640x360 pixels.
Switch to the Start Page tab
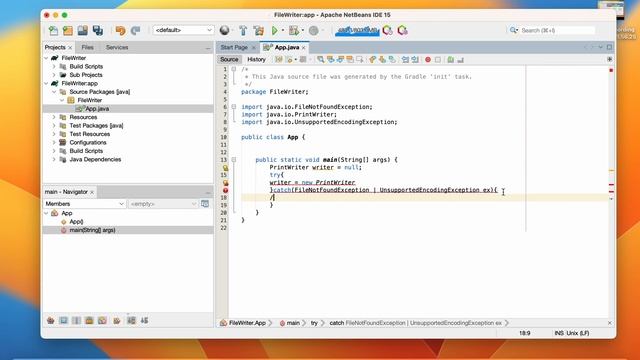coord(234,47)
